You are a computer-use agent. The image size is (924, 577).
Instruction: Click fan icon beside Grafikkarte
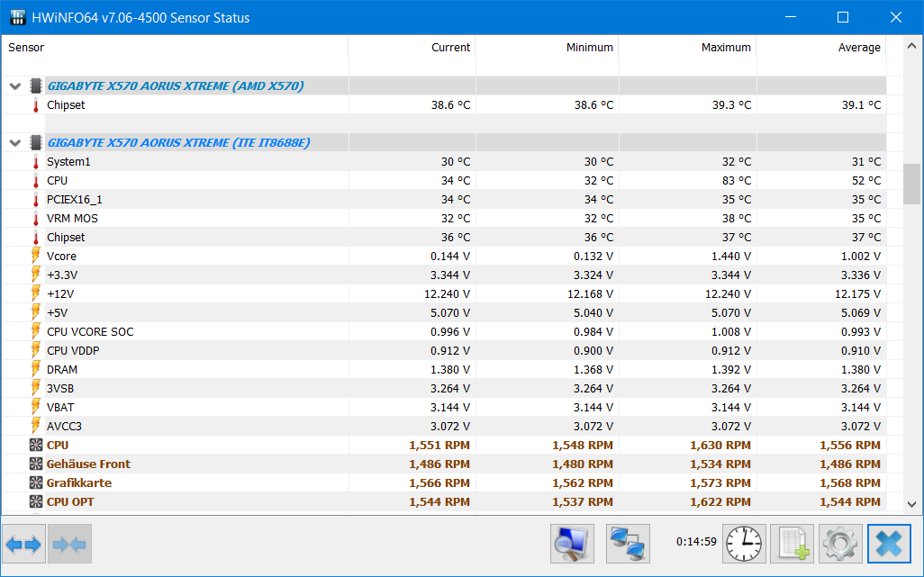coord(36,482)
